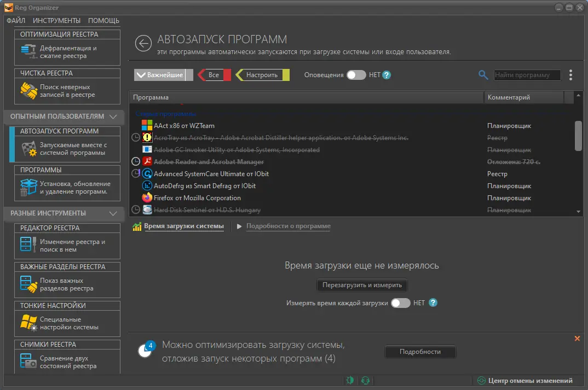
Task: Open Поиск неверных записей в реестре
Action: pyautogui.click(x=67, y=91)
